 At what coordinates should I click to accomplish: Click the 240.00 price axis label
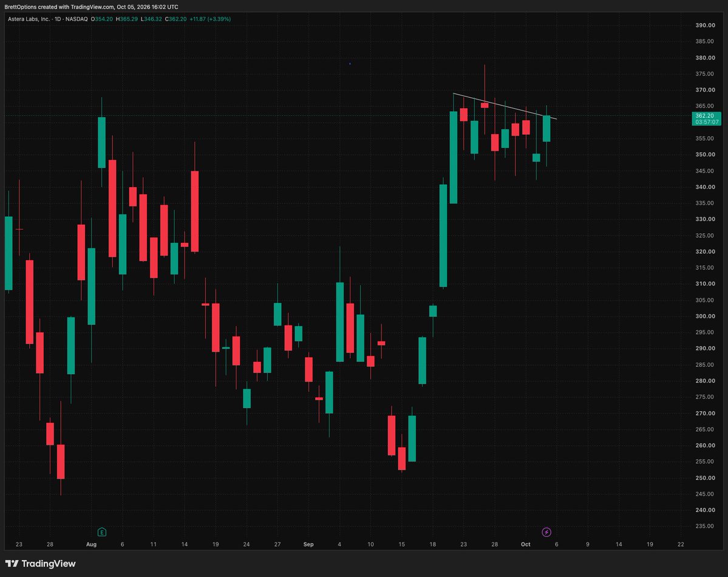click(x=705, y=510)
